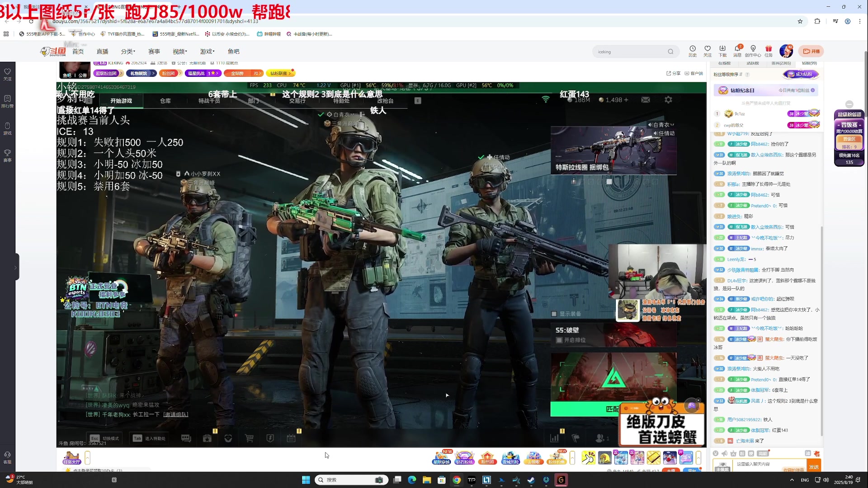This screenshot has width=868, height=488.
Task: Close the floating ad banner
Action: (x=698, y=400)
